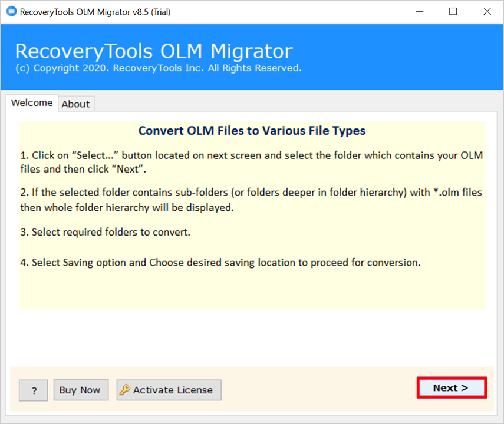Proceed with the Next > button
This screenshot has width=504, height=424.
pyautogui.click(x=451, y=387)
